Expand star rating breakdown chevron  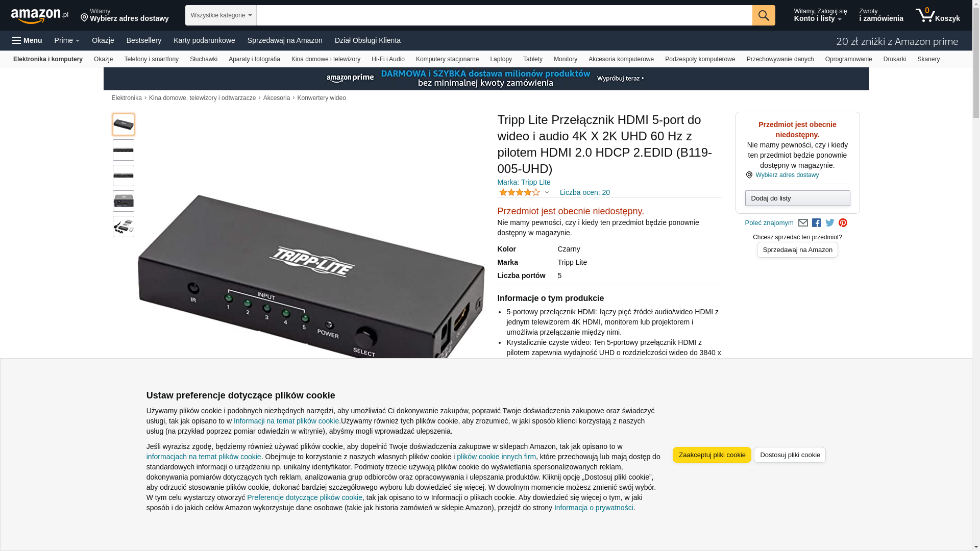pyautogui.click(x=547, y=193)
